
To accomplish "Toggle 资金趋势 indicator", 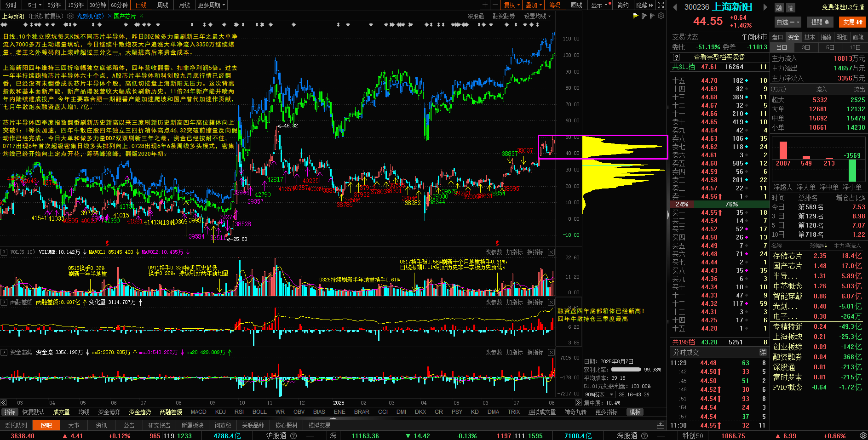I will point(140,412).
